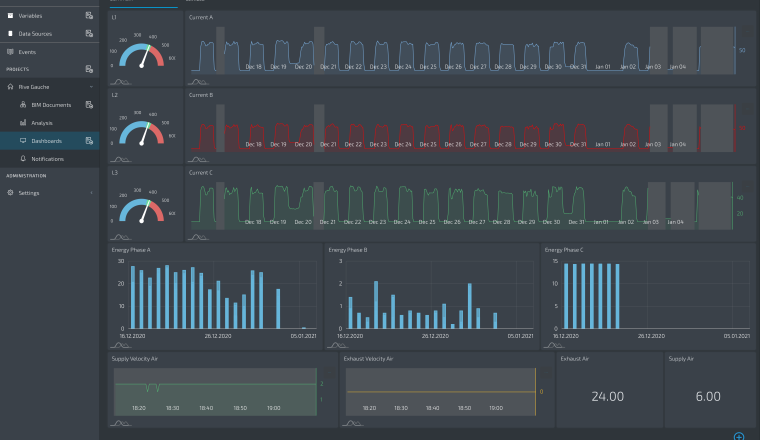Click the Analysis bar chart icon
The width and height of the screenshot is (760, 440).
coord(22,123)
